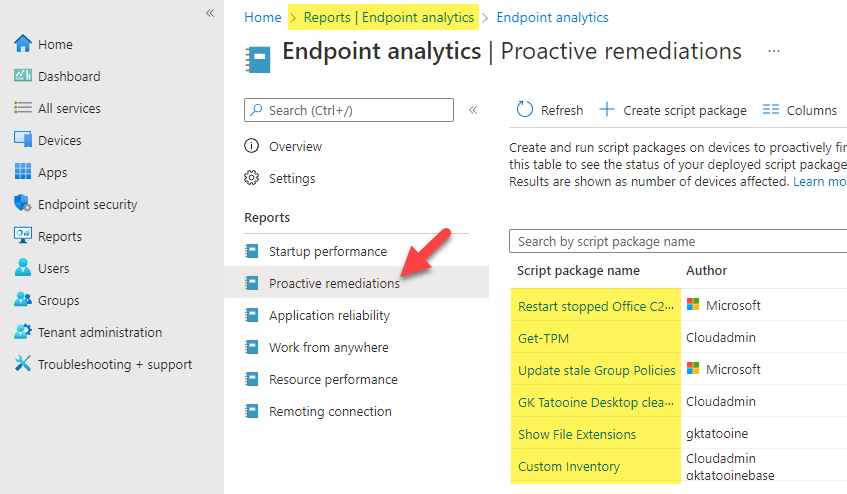The image size is (847, 494).
Task: Open Endpoint security shield icon
Action: click(23, 204)
